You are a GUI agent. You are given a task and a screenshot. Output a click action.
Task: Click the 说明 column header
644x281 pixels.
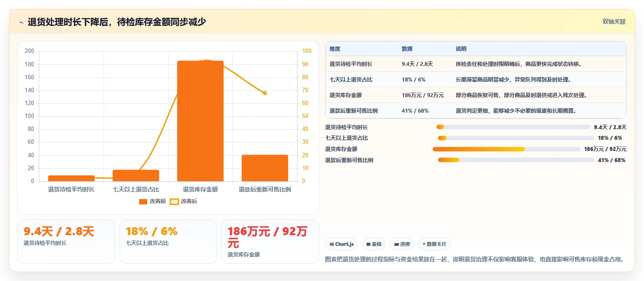[x=461, y=49]
